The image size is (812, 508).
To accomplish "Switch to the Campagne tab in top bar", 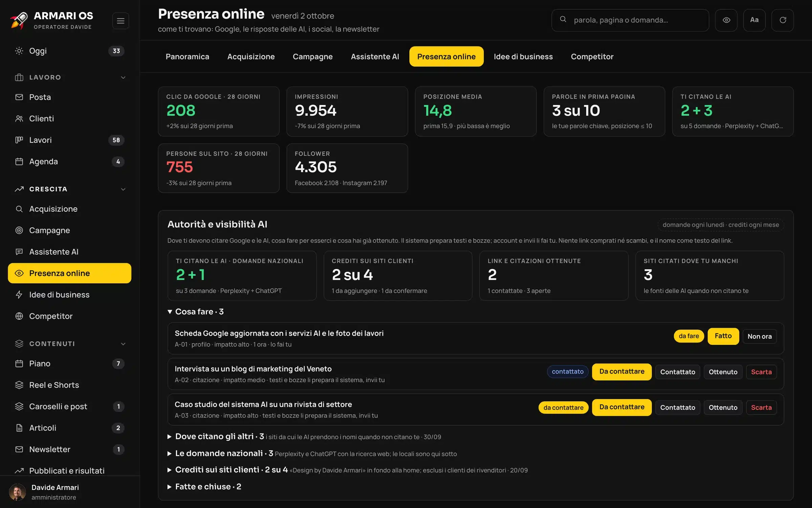I will coord(313,57).
